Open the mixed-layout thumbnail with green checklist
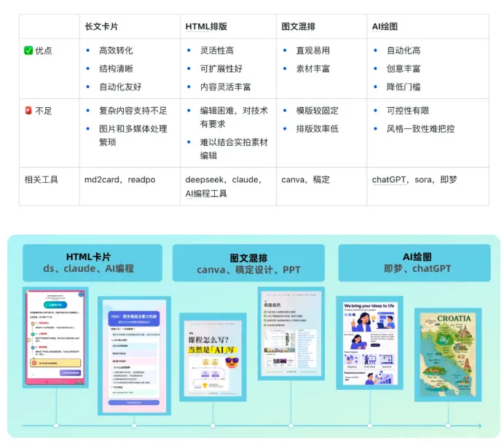This screenshot has width=504, height=443. click(291, 334)
